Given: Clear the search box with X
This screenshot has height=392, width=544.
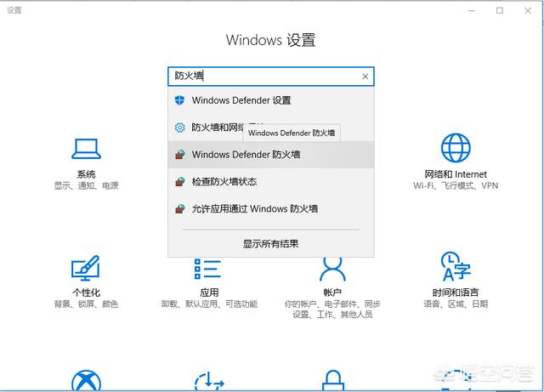Looking at the screenshot, I should pyautogui.click(x=365, y=77).
